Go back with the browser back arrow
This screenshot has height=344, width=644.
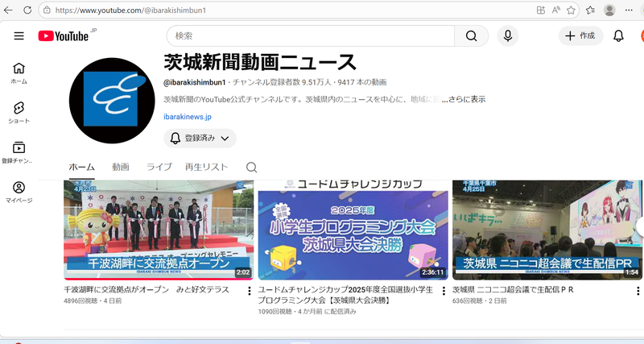point(8,10)
